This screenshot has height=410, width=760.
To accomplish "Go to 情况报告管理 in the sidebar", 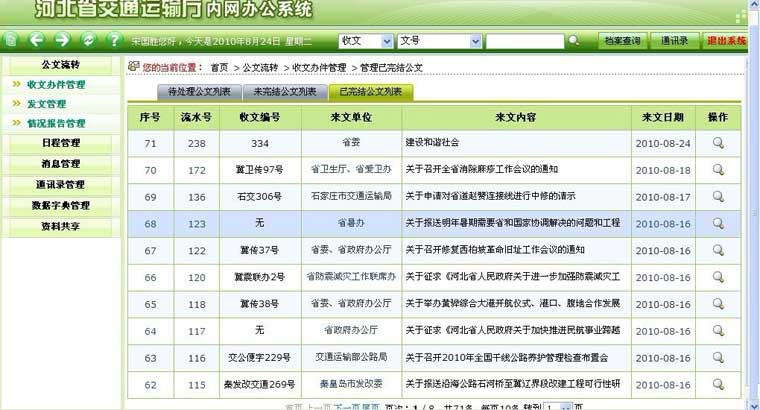I will coord(56,123).
